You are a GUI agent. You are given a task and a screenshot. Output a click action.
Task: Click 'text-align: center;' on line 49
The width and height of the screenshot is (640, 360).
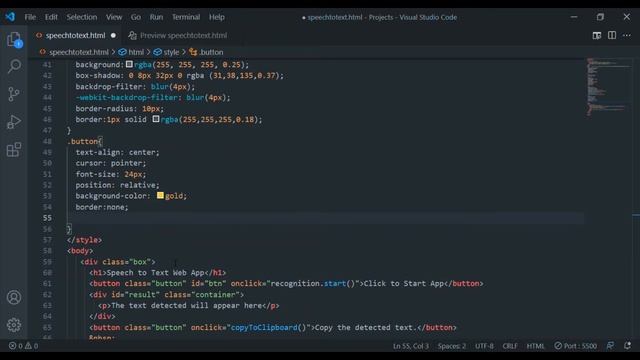pyautogui.click(x=118, y=152)
